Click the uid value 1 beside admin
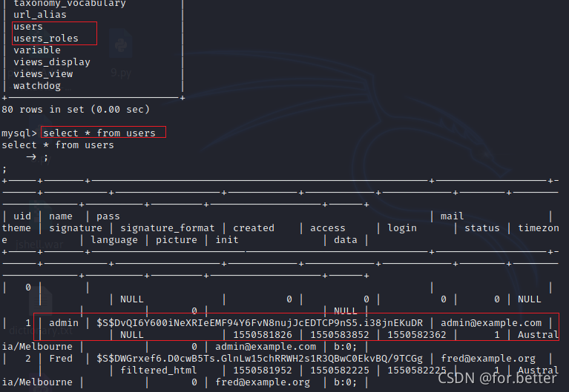Image resolution: width=569 pixels, height=392 pixels. click(x=28, y=323)
